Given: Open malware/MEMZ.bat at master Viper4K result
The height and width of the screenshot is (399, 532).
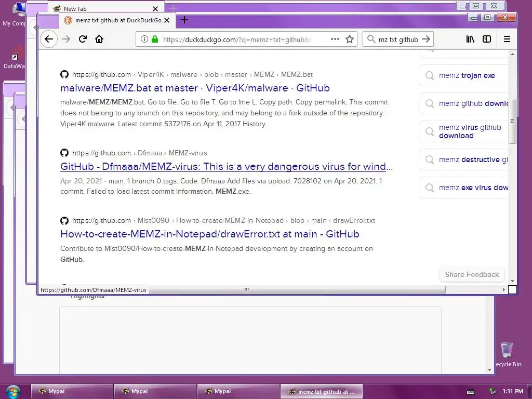Looking at the screenshot, I should click(195, 88).
